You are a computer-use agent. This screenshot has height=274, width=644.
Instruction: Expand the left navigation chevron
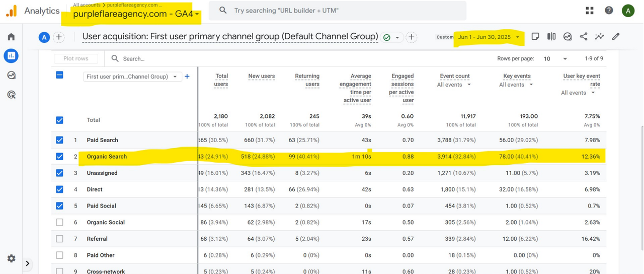pos(27,263)
